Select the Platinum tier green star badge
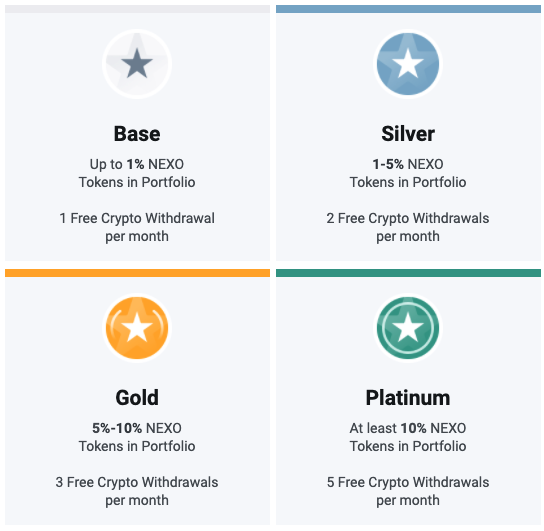 408,328
